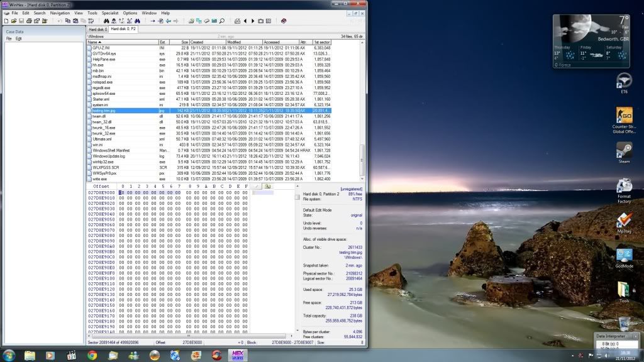This screenshot has height=362, width=644.
Task: Click the Chrome icon on the taskbar
Action: 92,355
